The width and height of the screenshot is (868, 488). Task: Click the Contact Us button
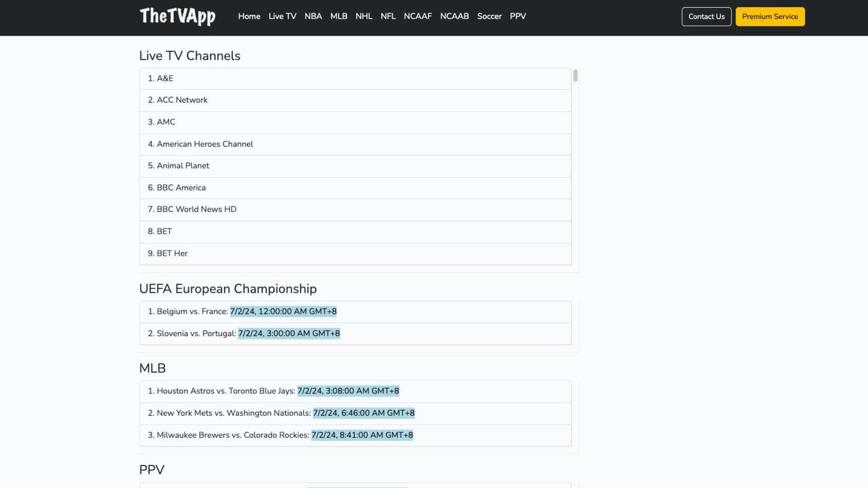coord(707,16)
